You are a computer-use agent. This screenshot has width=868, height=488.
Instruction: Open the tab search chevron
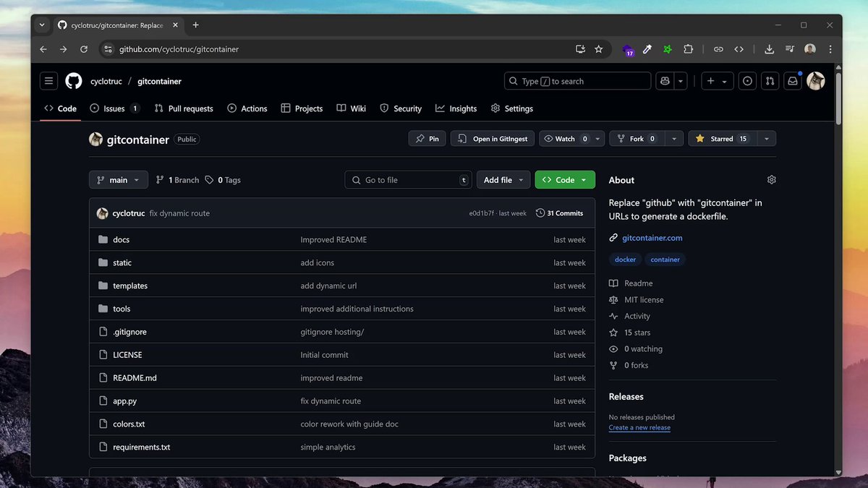(x=42, y=25)
